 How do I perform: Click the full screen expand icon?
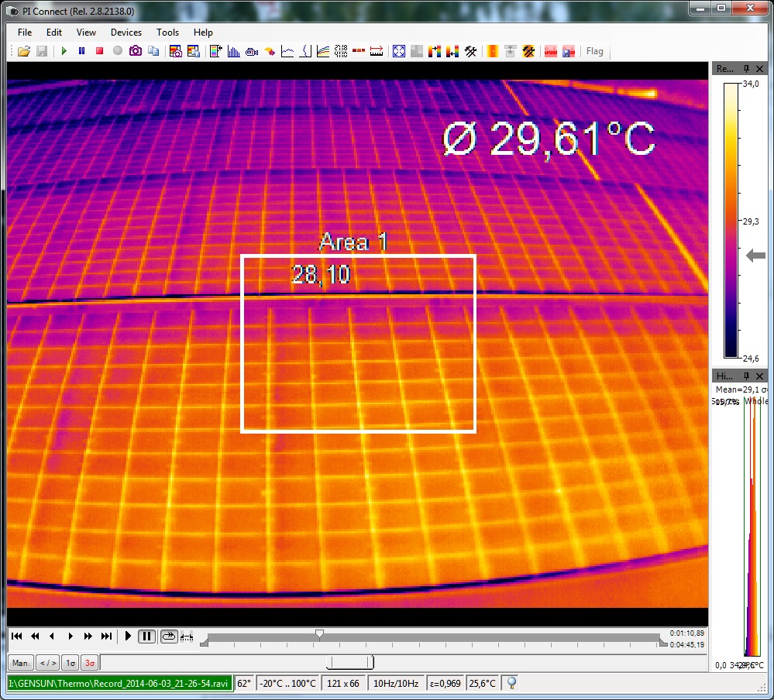[x=399, y=51]
